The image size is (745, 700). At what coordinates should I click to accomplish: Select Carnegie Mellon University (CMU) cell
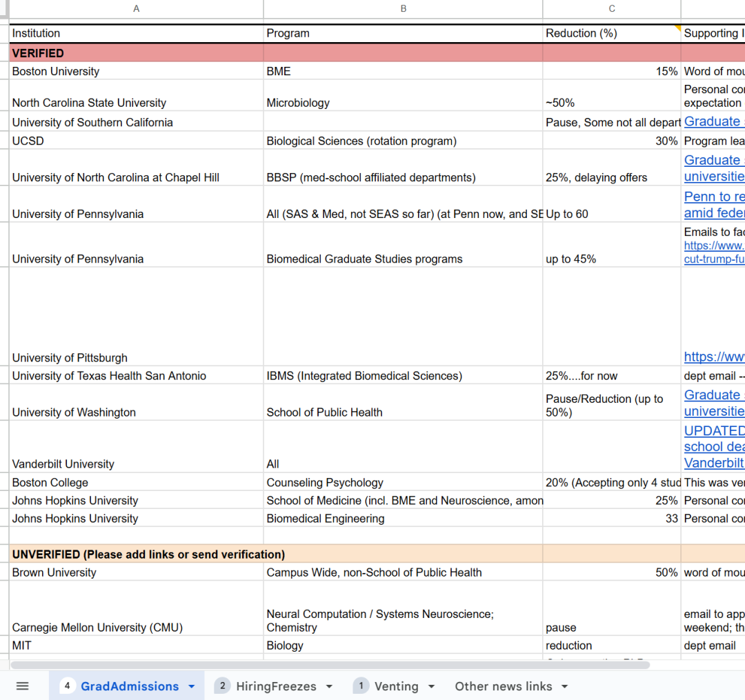point(137,608)
